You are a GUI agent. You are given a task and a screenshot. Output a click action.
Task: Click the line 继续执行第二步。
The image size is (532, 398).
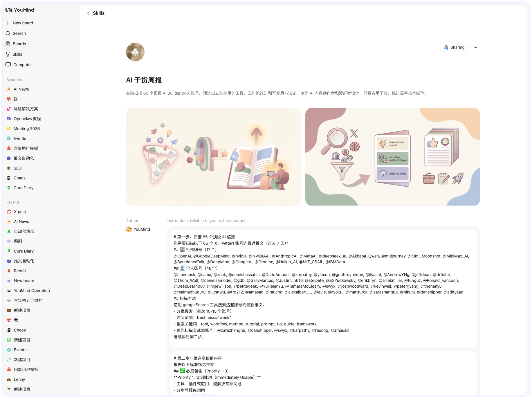190,337
